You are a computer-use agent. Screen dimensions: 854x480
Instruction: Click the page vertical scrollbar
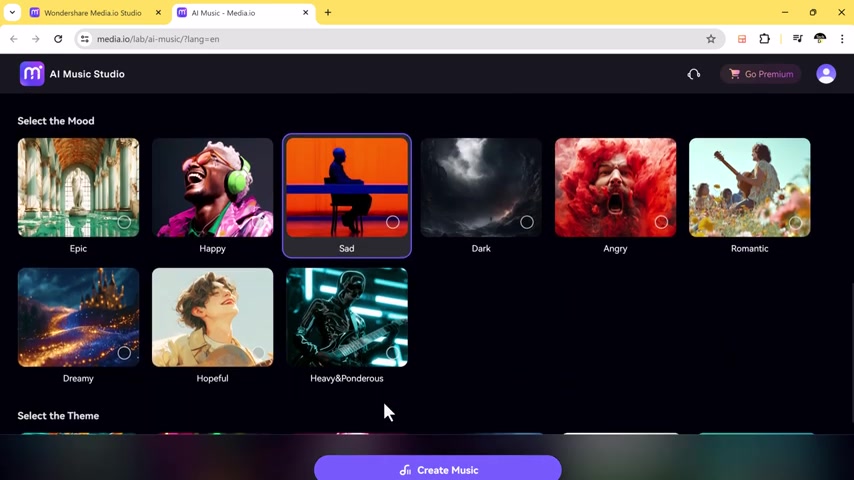(851, 353)
